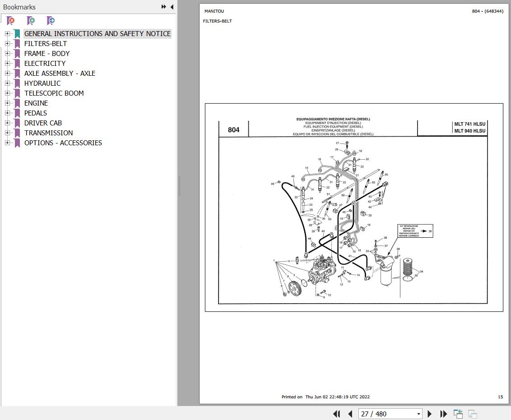Open the previous view icon

pyautogui.click(x=458, y=414)
